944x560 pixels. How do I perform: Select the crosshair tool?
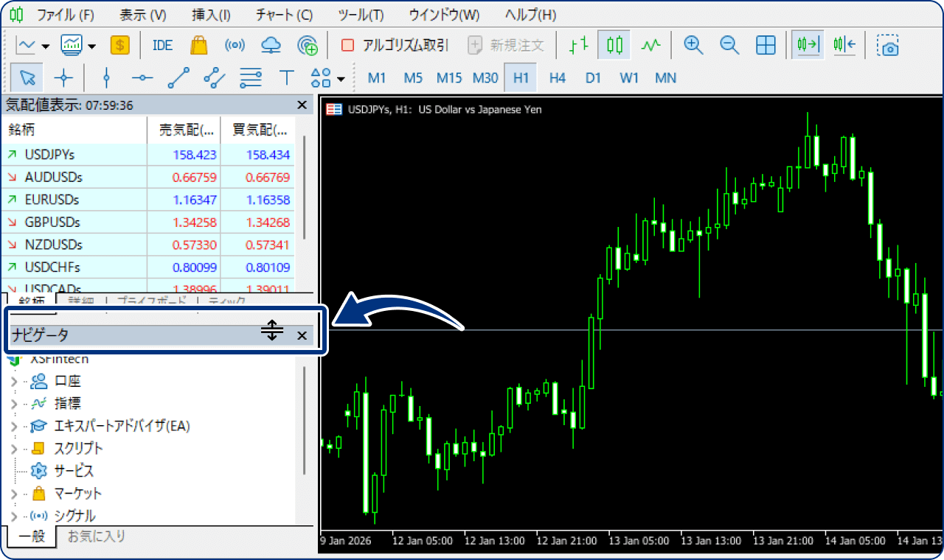64,77
